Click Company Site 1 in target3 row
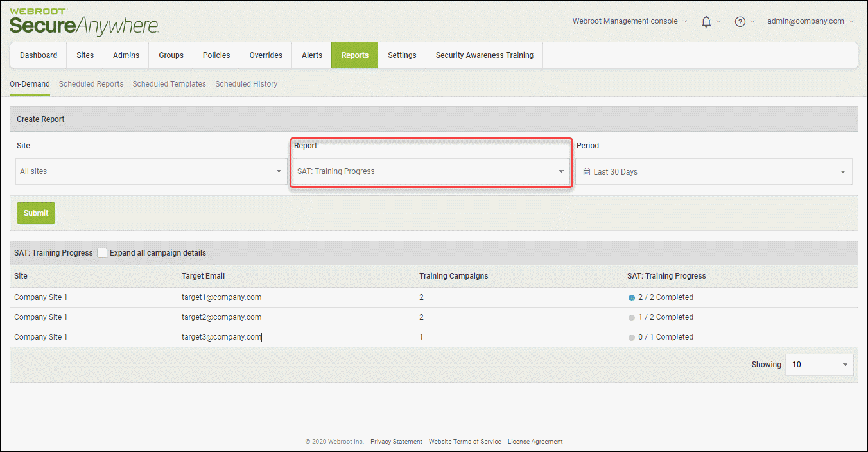The image size is (868, 452). tap(40, 337)
